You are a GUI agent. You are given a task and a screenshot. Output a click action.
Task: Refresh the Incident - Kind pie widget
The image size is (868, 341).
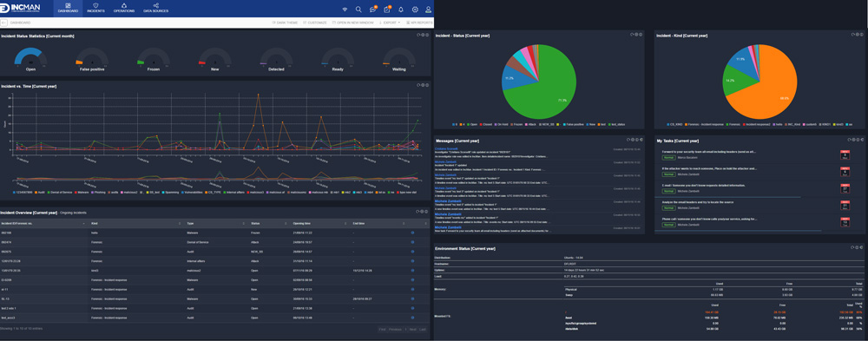point(852,35)
